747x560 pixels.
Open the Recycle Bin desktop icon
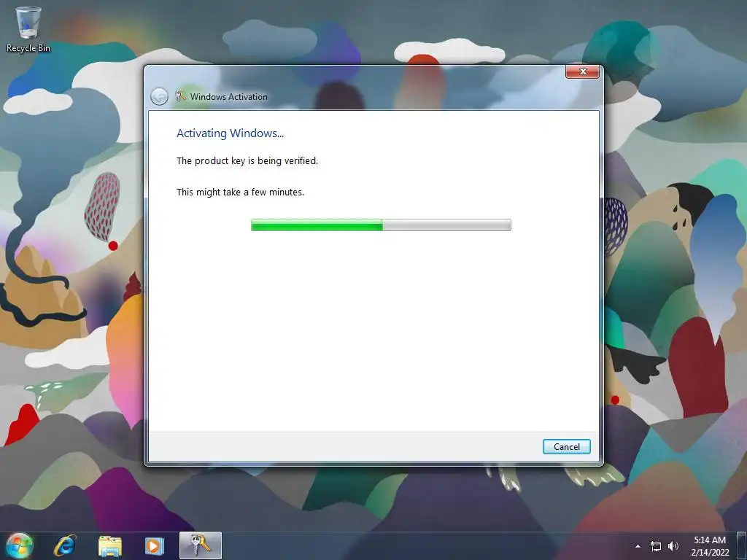pos(28,29)
